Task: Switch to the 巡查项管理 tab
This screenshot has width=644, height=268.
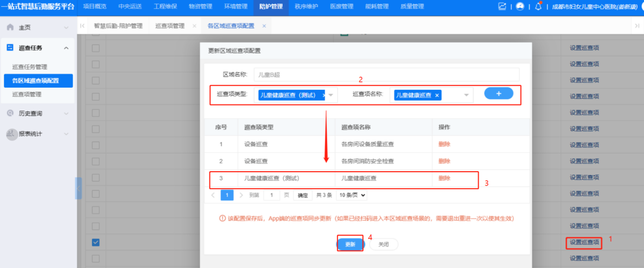Action: pyautogui.click(x=170, y=26)
